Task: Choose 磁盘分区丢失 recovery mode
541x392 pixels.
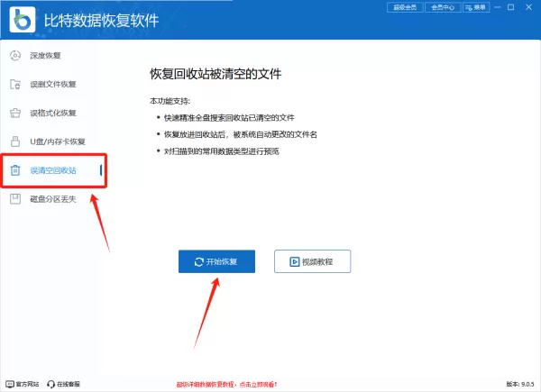Action: pos(53,199)
